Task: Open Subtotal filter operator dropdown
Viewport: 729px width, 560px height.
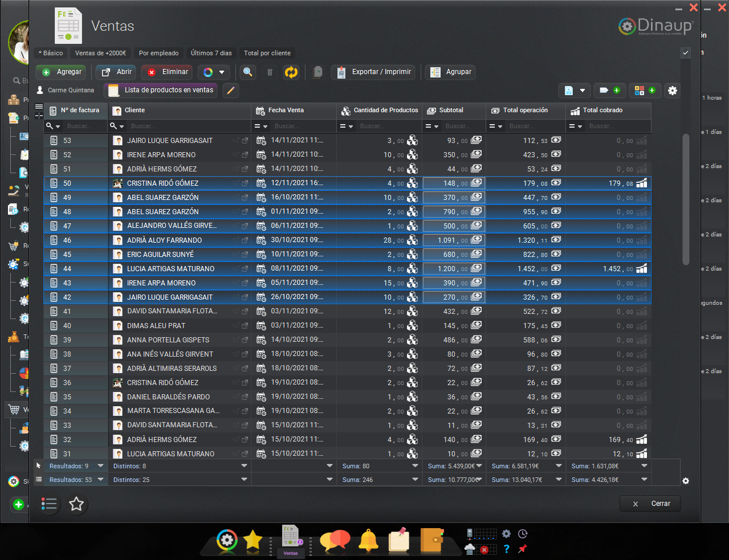Action: point(432,126)
